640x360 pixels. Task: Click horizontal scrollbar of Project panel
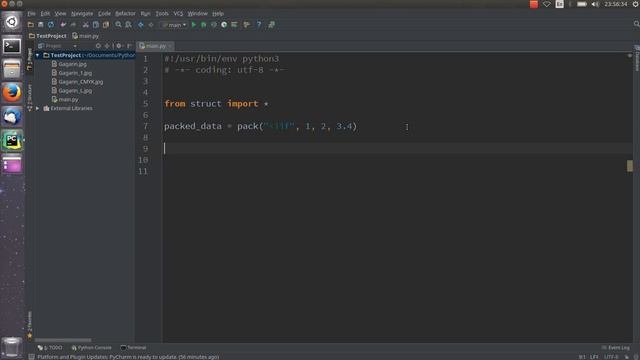[x=63, y=340]
